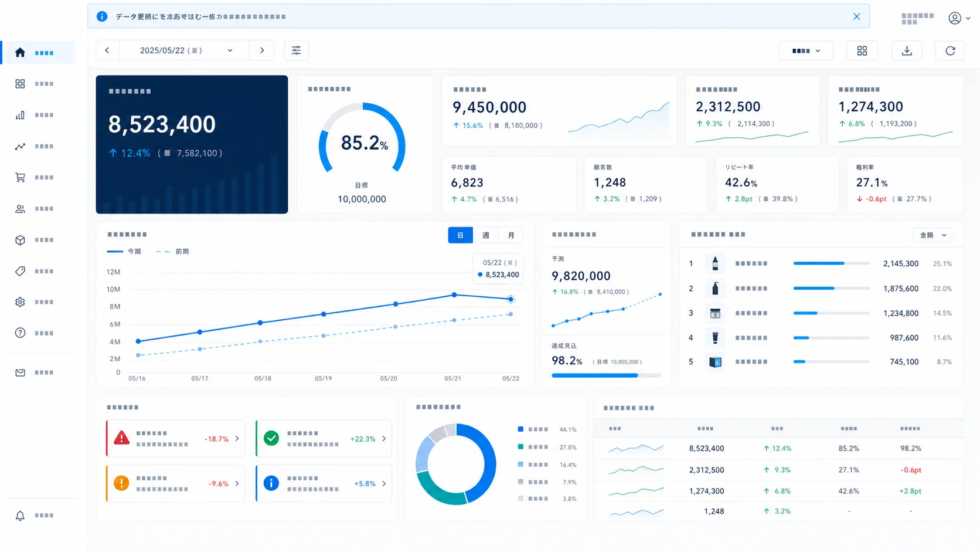Expand the user account menu
Viewport: 980px width, 552px height.
click(959, 18)
